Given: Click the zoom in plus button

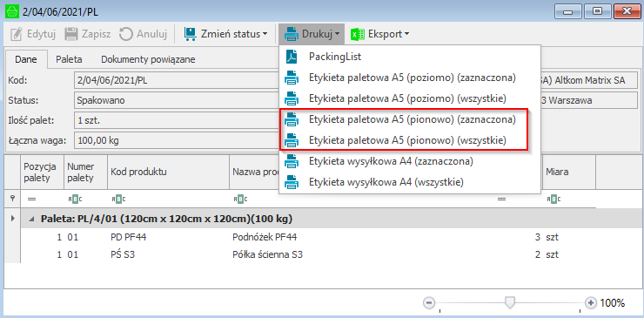Looking at the screenshot, I should point(591,303).
